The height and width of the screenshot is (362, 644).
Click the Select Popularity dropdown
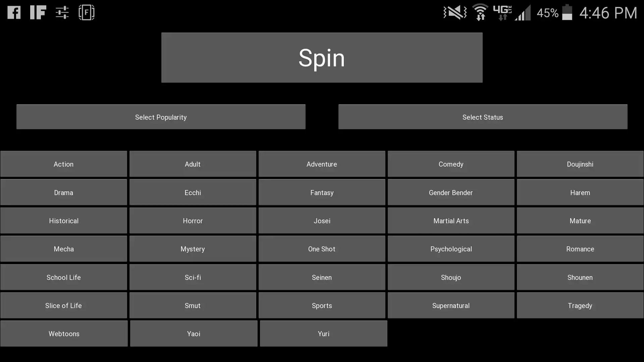click(161, 117)
